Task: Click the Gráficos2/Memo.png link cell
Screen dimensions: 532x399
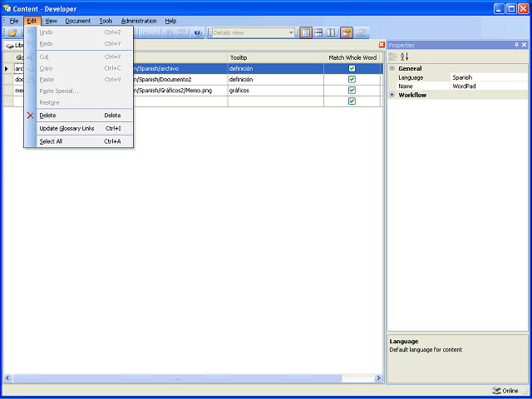Action: (x=180, y=91)
